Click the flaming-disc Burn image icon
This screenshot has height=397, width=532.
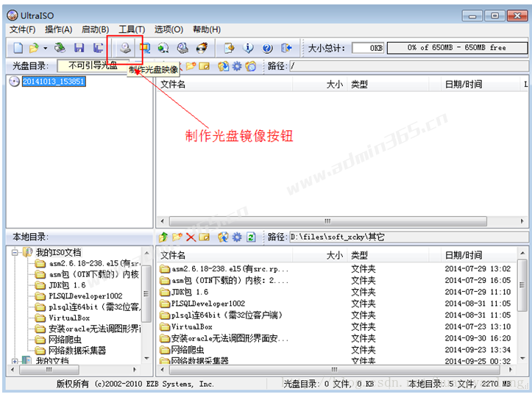(202, 48)
